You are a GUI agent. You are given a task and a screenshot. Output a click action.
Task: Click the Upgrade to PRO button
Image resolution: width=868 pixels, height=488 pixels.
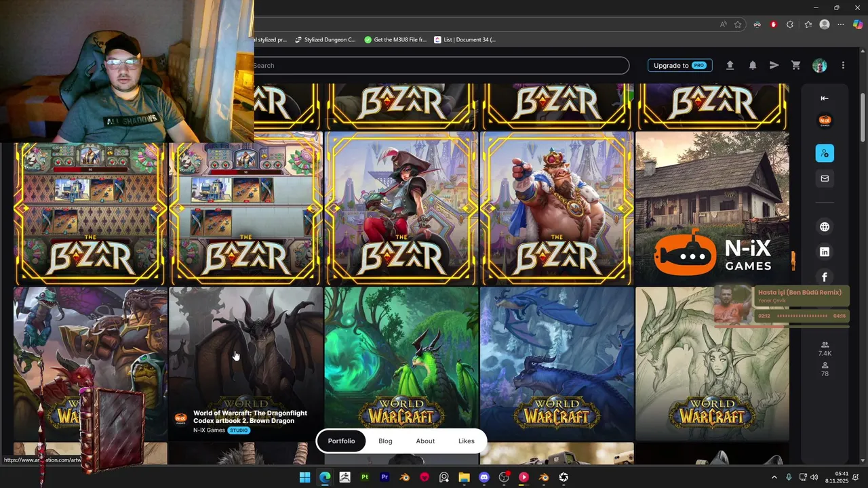(679, 65)
